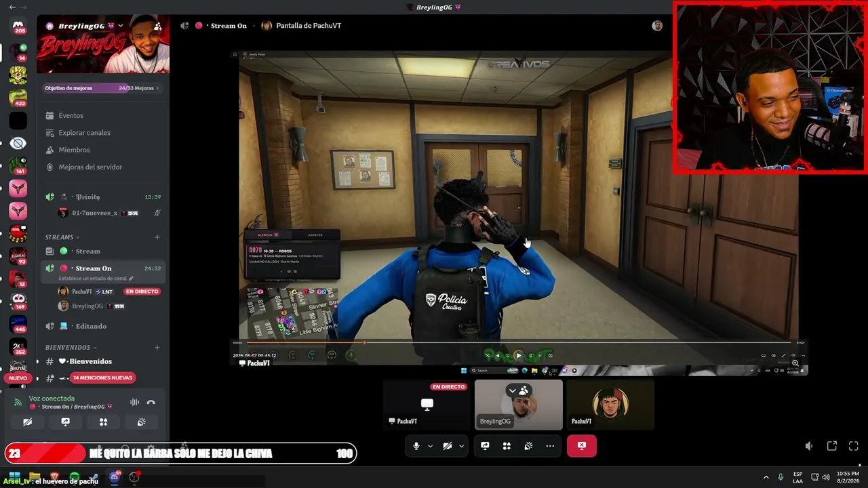
Task: Launch activities from the call controls
Action: pyautogui.click(x=507, y=446)
